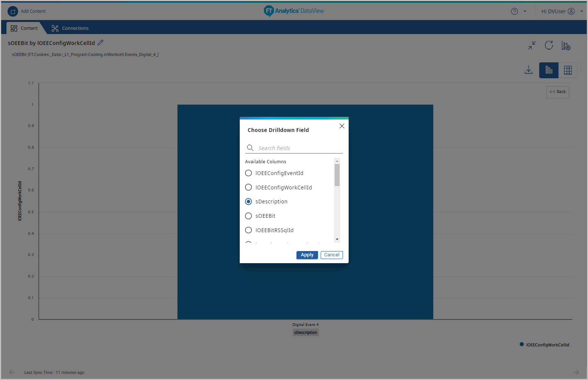Expand the help dropdown arrow
The width and height of the screenshot is (588, 380).
pyautogui.click(x=525, y=11)
